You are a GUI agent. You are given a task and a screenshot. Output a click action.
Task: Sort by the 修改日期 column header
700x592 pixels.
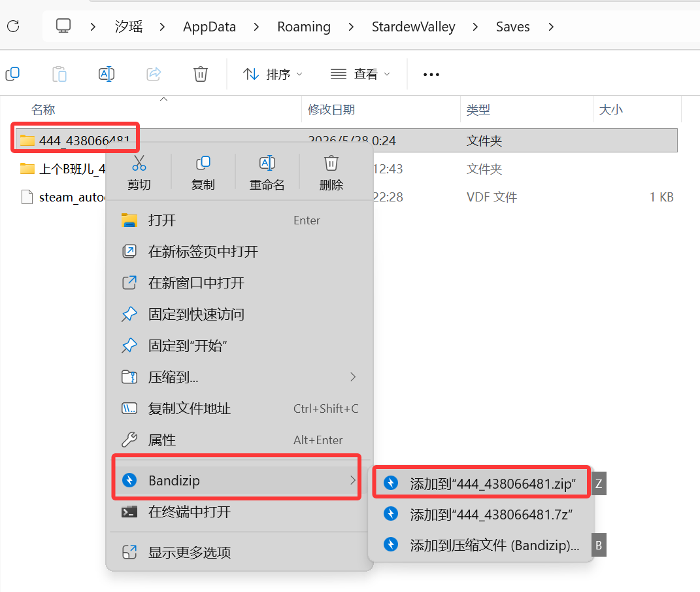tap(331, 109)
